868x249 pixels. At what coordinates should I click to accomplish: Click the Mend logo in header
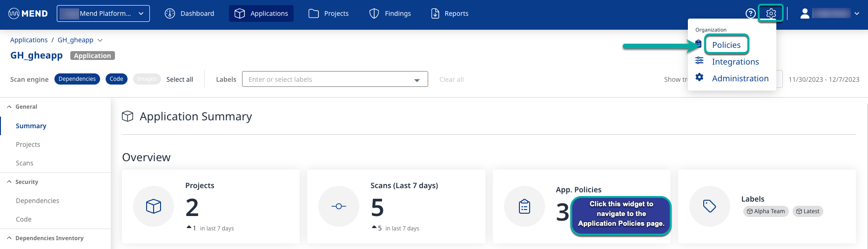click(x=28, y=13)
